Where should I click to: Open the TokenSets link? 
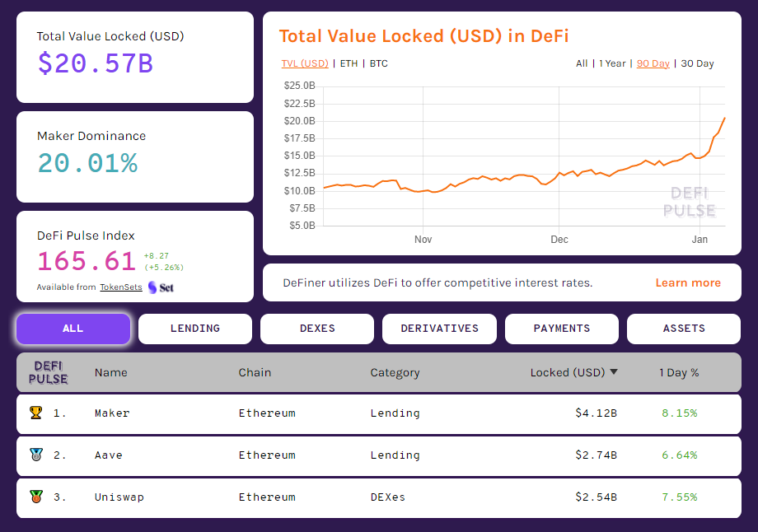[x=121, y=287]
